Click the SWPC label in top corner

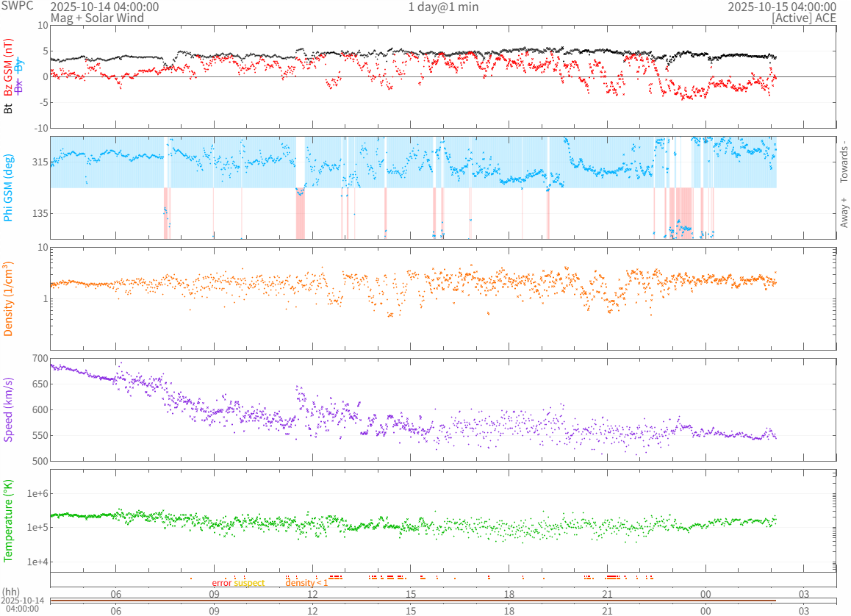pyautogui.click(x=16, y=7)
